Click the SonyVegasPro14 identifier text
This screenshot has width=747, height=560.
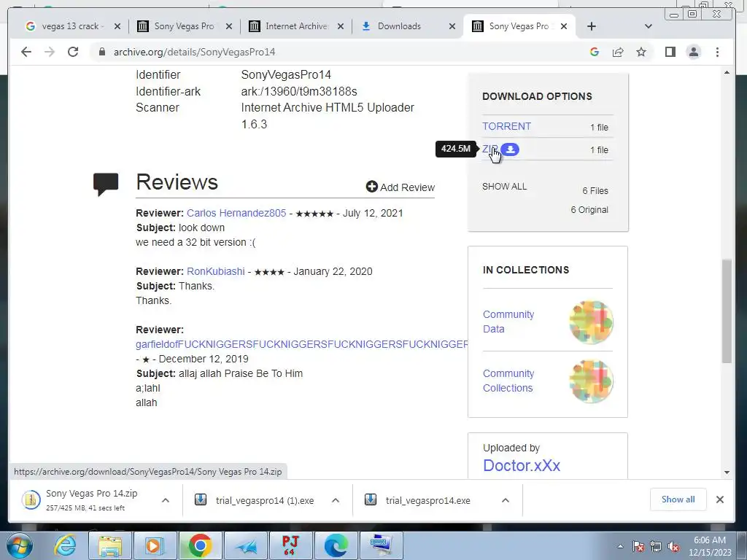coord(286,75)
